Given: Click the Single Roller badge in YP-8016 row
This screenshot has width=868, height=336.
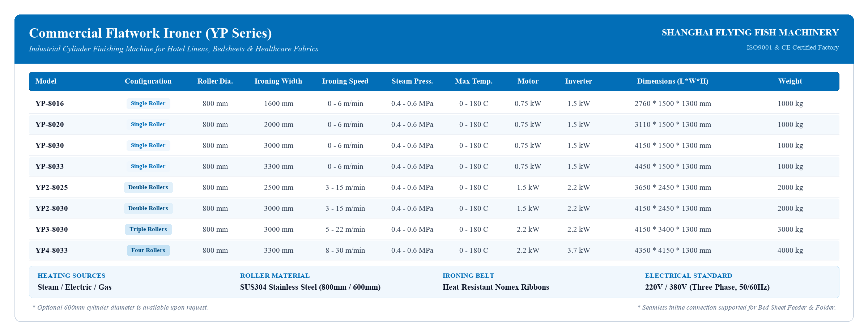Looking at the screenshot, I should (148, 103).
